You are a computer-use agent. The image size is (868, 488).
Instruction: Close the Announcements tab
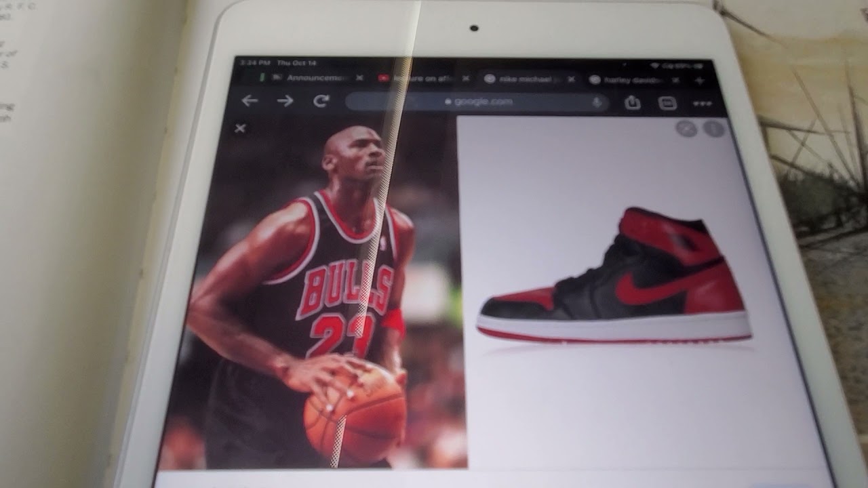pos(359,78)
